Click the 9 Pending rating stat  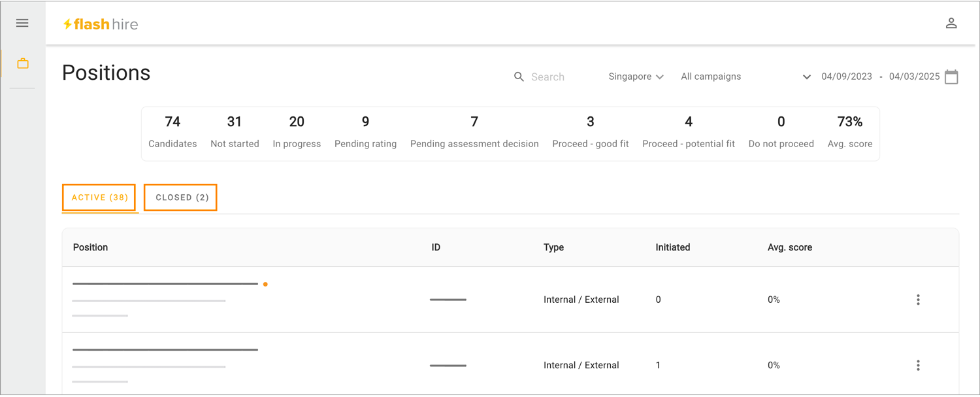[x=365, y=133]
